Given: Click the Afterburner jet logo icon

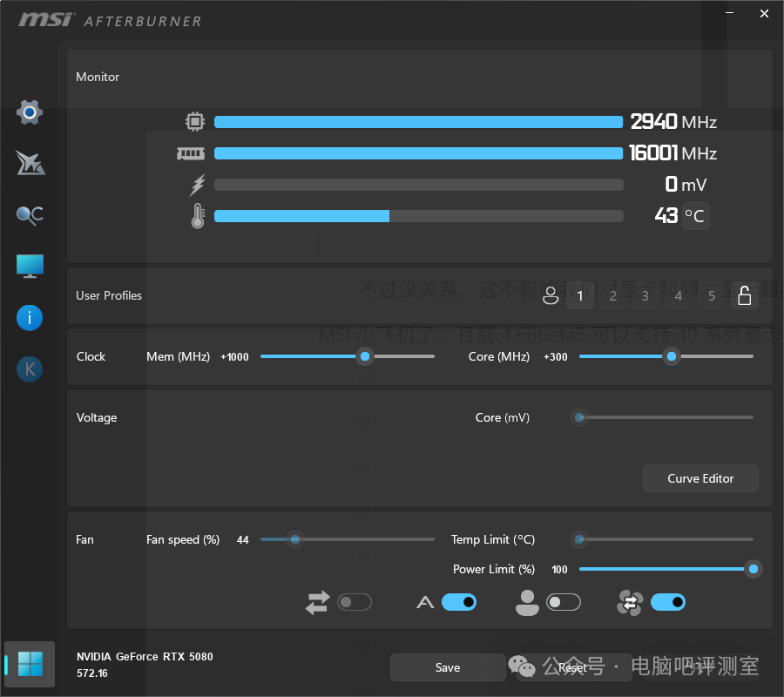Looking at the screenshot, I should coord(30,163).
